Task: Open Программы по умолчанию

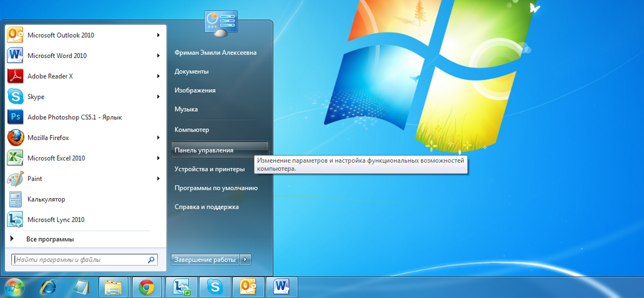Action: click(x=216, y=188)
